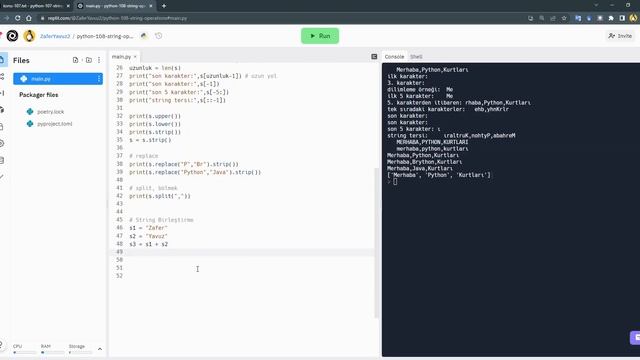The image size is (640, 360).
Task: Open the browser profile avatar
Action: click(633, 18)
